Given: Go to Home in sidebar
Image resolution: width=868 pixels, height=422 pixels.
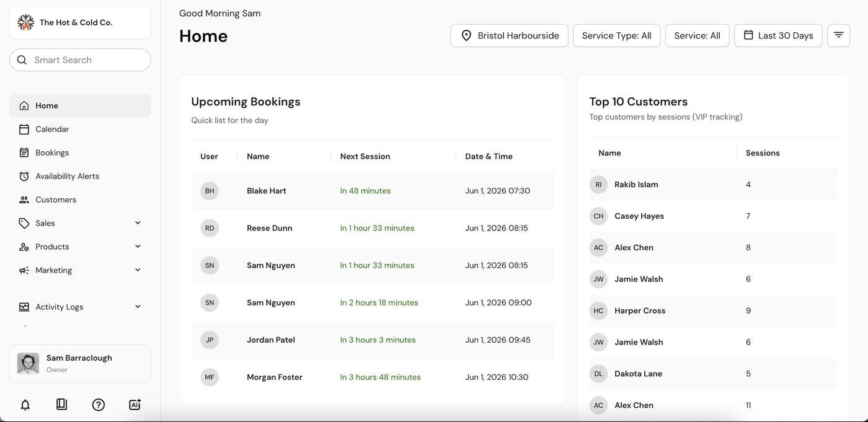Looking at the screenshot, I should tap(80, 106).
